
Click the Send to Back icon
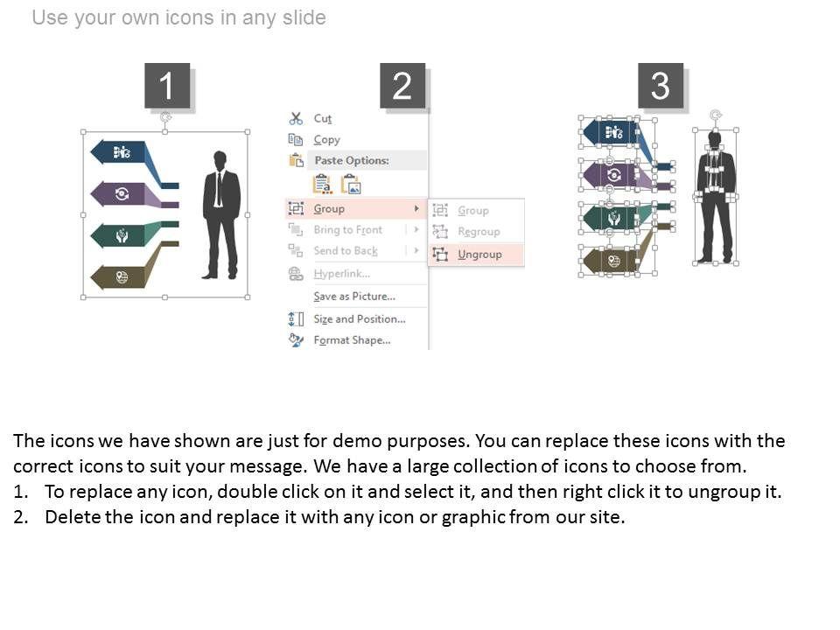296,250
